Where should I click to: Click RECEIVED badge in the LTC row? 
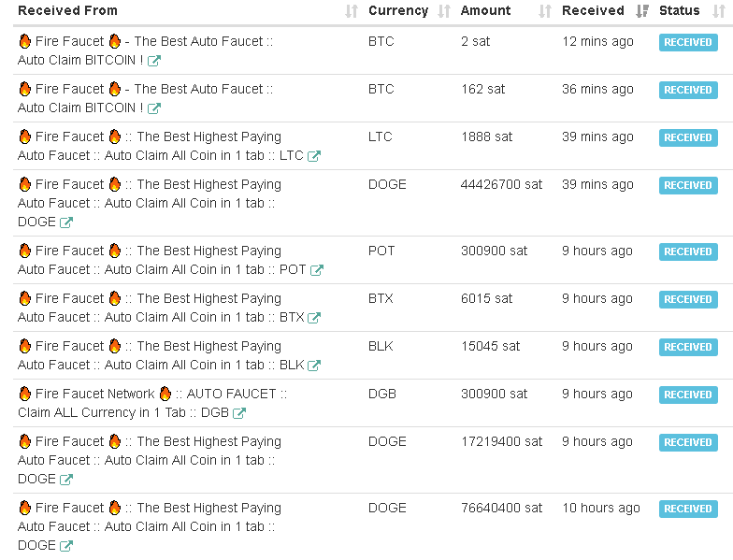688,137
